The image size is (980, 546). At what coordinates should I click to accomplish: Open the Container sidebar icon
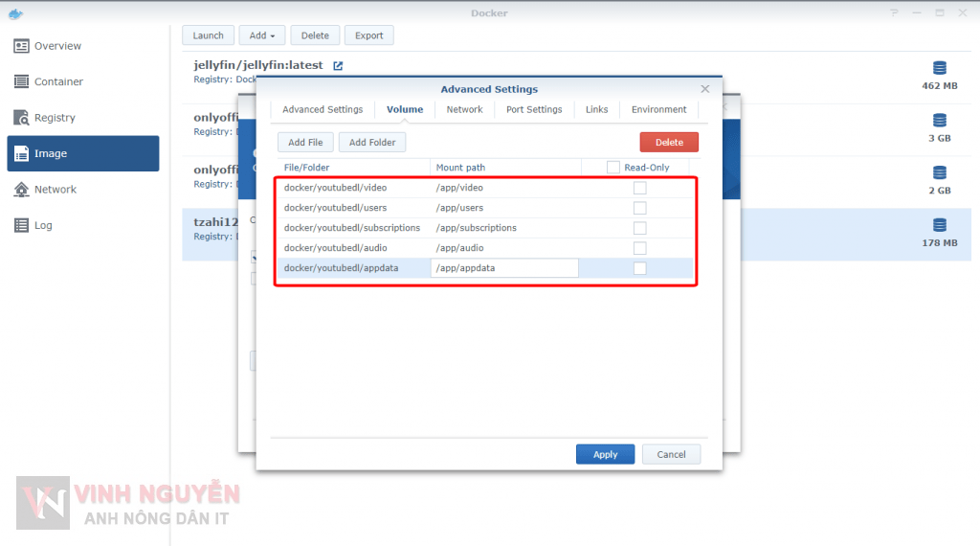[22, 82]
